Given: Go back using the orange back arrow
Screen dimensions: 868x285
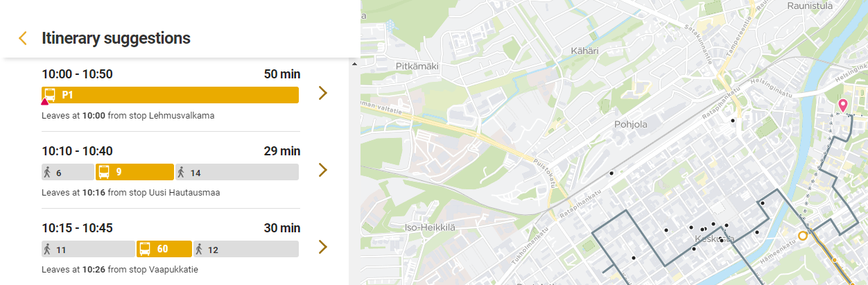Looking at the screenshot, I should pyautogui.click(x=23, y=38).
